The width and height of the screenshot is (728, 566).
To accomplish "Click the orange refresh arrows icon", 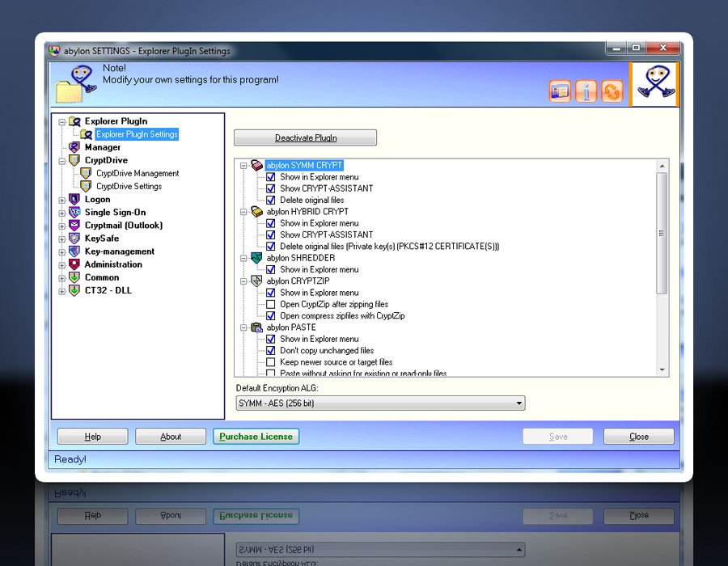I will coord(612,91).
